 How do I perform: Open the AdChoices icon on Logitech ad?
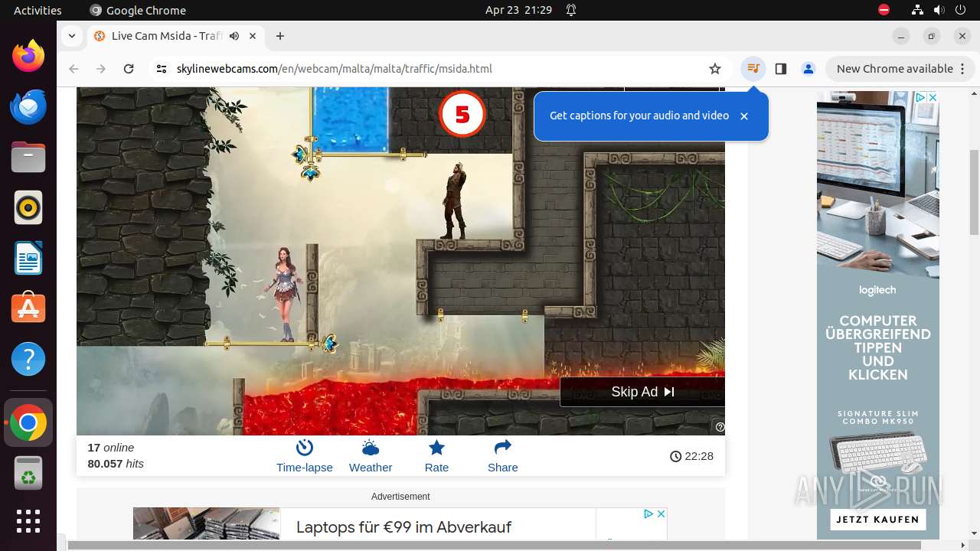922,97
